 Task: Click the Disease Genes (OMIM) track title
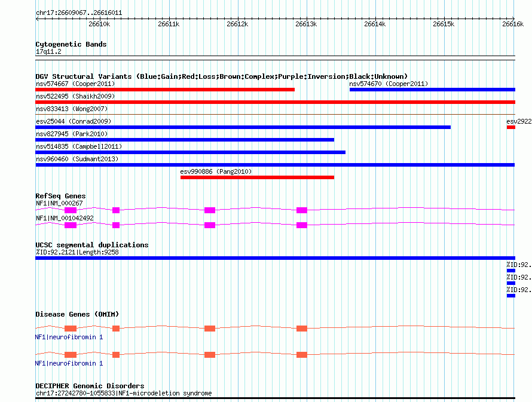[77, 314]
